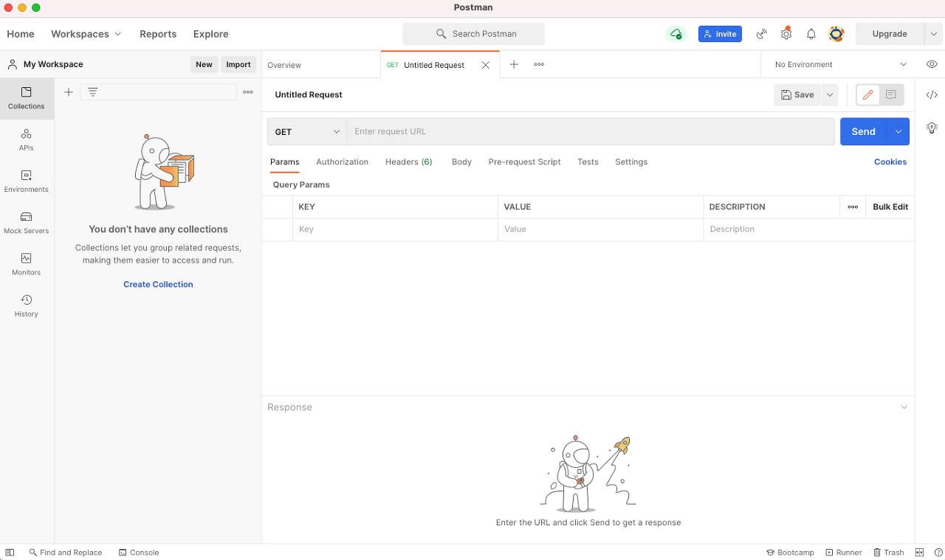Open the Runner

click(x=843, y=552)
